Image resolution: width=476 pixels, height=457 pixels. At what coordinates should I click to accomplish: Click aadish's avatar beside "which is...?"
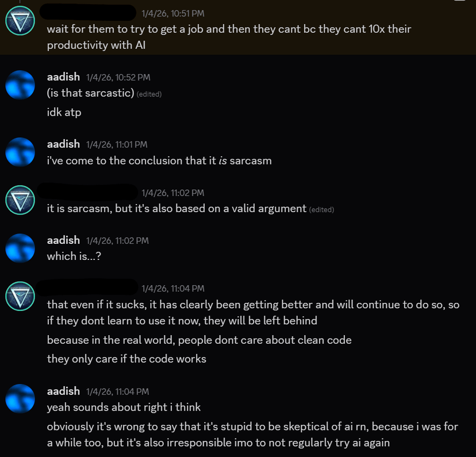[x=20, y=248]
